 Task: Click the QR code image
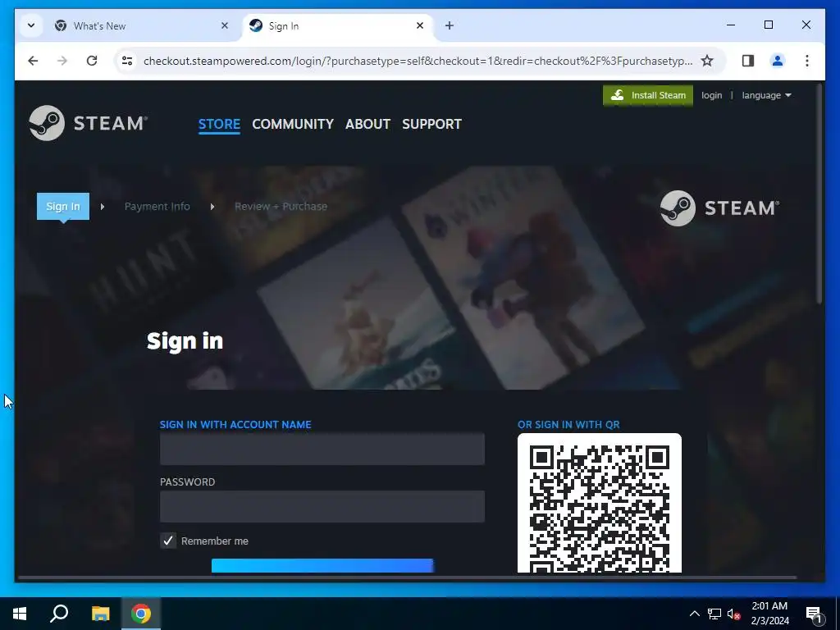click(x=600, y=504)
